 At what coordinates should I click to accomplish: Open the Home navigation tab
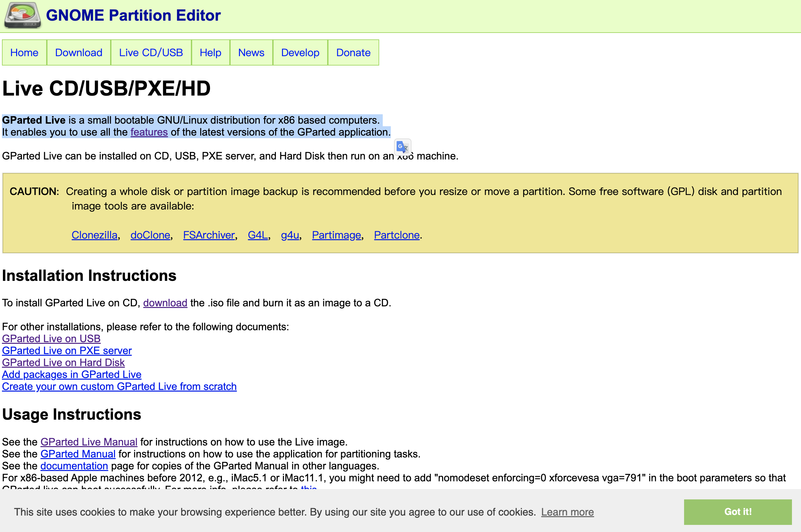[24, 53]
